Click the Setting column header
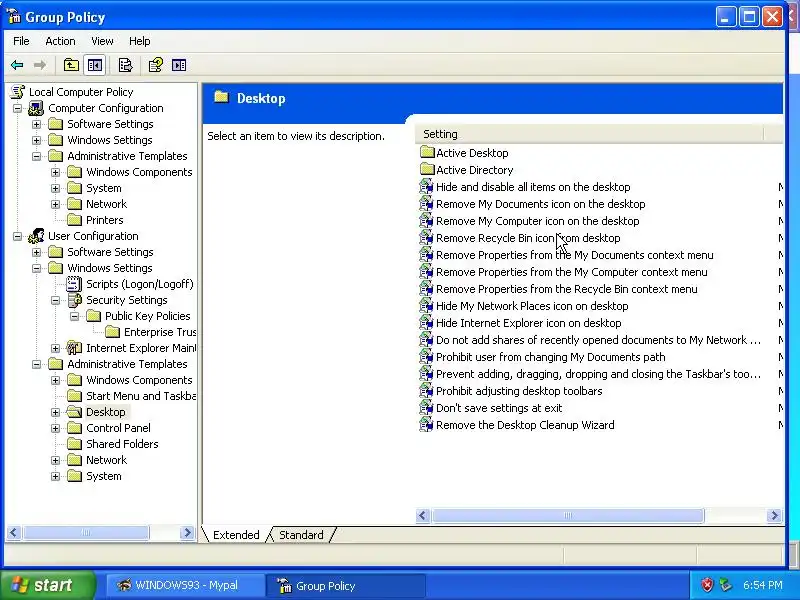 (x=590, y=134)
